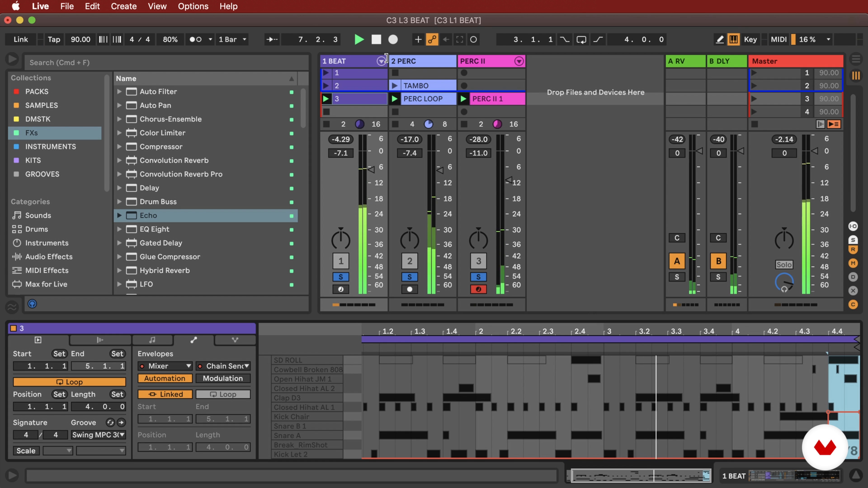Expand the Echo device folder
868x488 pixels.
(119, 215)
